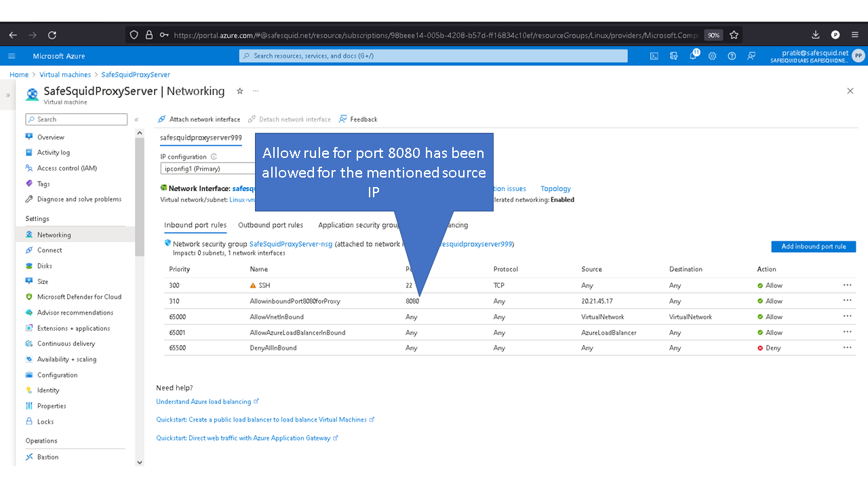Open Quickstart Azure Application Gateway link
The width and height of the screenshot is (868, 488).
tap(247, 438)
